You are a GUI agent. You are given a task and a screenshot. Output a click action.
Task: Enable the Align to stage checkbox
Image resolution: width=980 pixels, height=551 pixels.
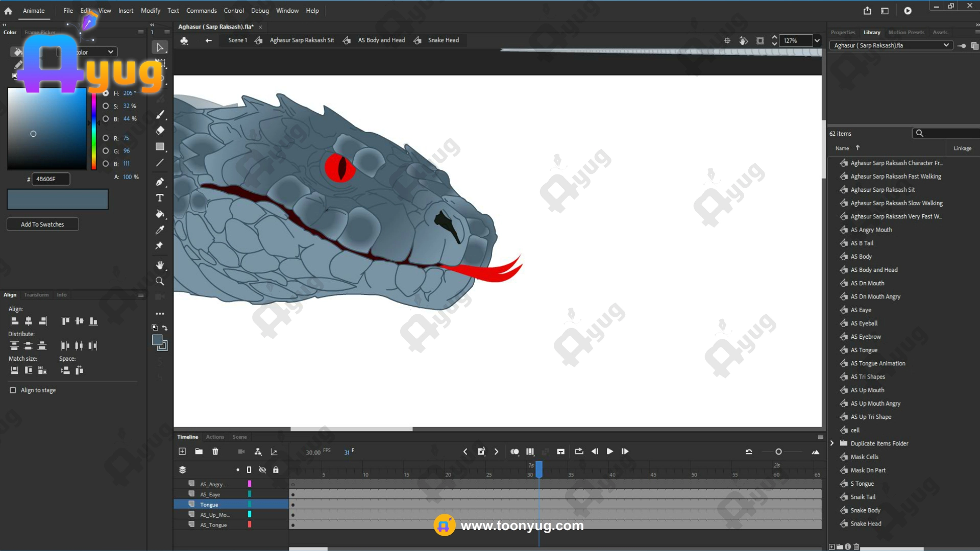[13, 390]
